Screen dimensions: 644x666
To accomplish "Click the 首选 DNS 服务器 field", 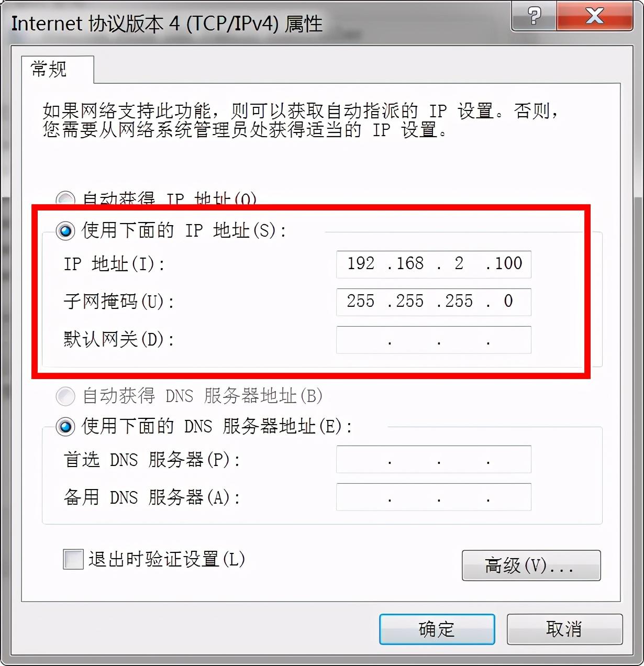I will (x=434, y=459).
